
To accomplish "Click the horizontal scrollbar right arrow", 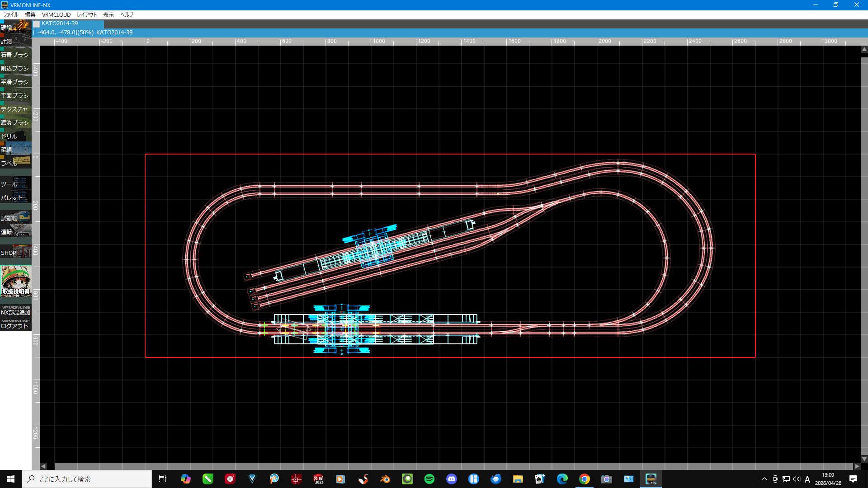I will click(x=857, y=466).
